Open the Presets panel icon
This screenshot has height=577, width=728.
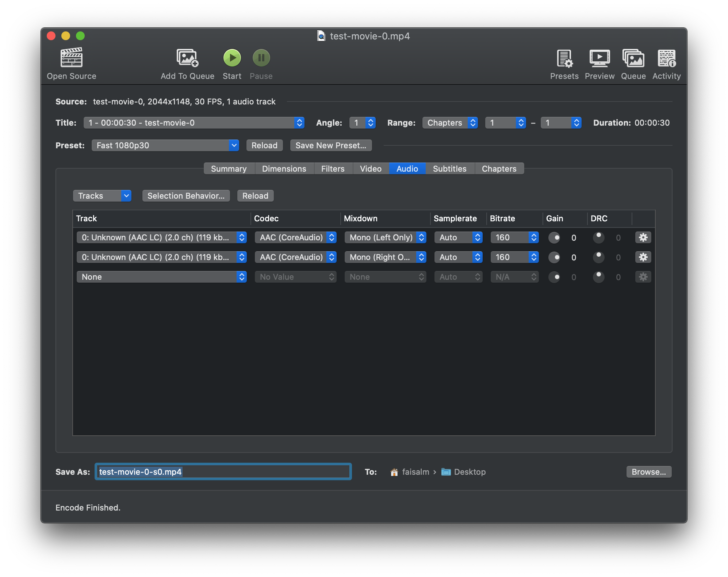[x=564, y=58]
